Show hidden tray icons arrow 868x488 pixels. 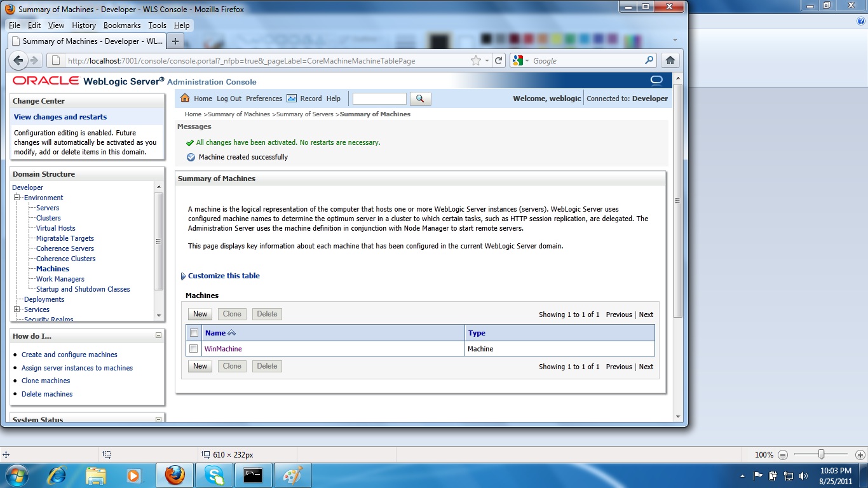tap(742, 475)
